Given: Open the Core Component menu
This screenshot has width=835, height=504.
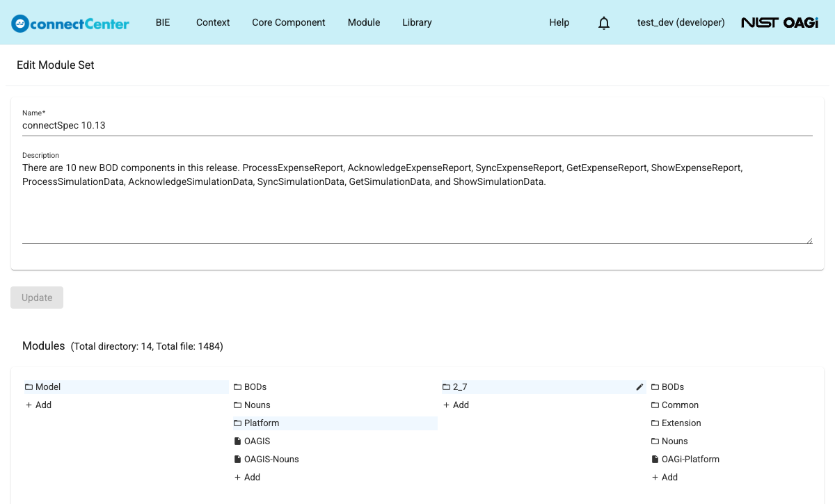Looking at the screenshot, I should tap(289, 22).
